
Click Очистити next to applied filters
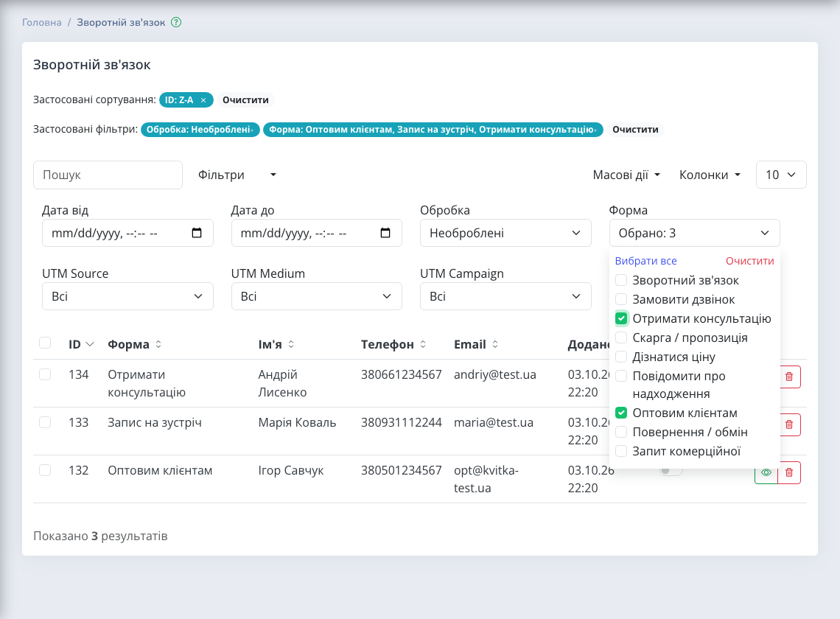pos(635,130)
